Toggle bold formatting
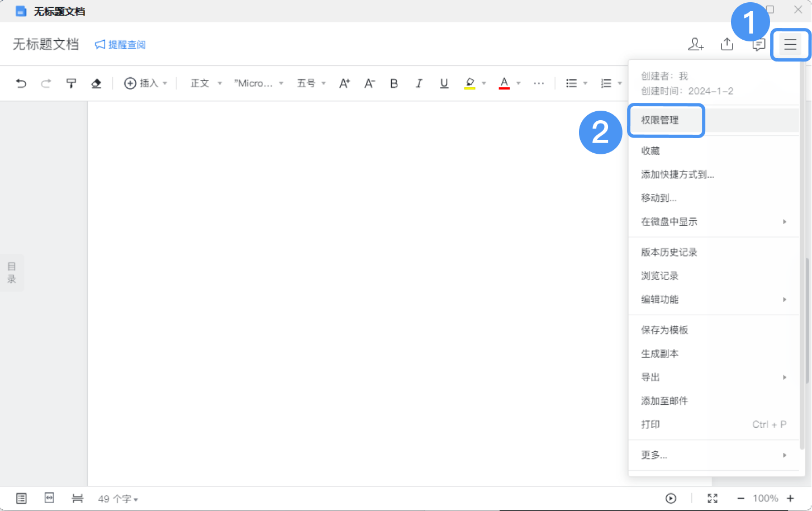The height and width of the screenshot is (511, 812). pos(394,83)
